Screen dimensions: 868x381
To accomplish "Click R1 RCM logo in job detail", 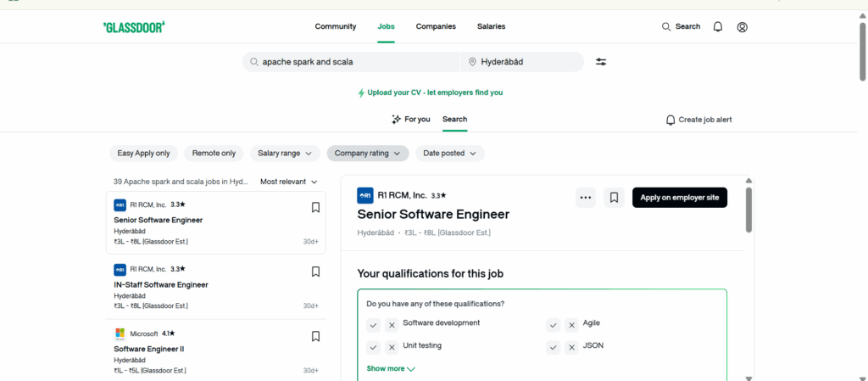I will coord(365,195).
